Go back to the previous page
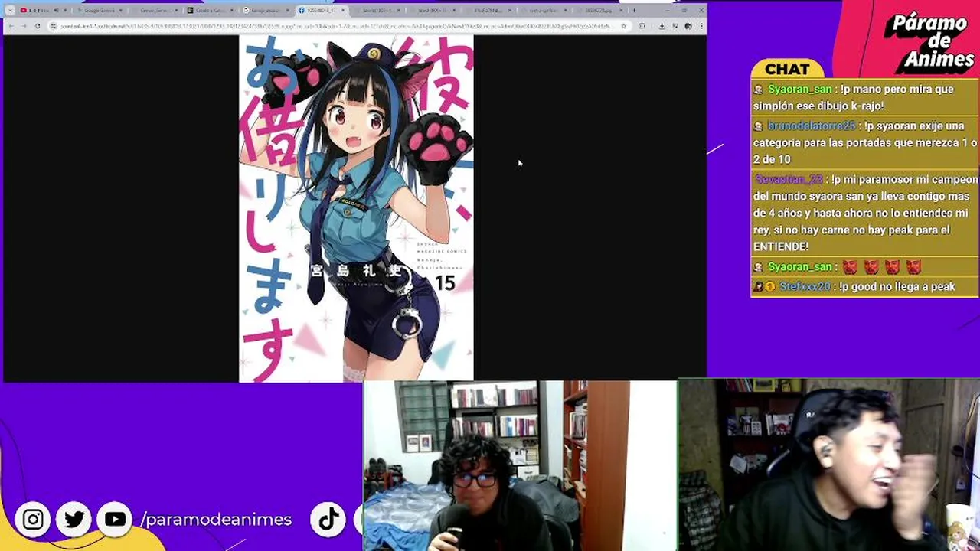Viewport: 980px width, 551px height. (x=11, y=26)
